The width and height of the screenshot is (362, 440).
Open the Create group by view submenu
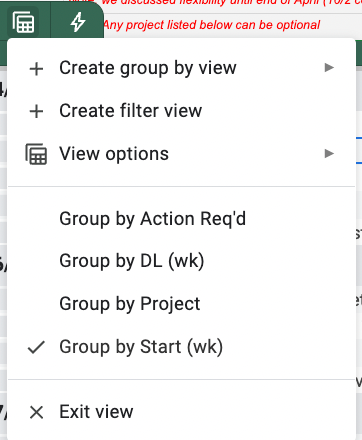click(181, 68)
